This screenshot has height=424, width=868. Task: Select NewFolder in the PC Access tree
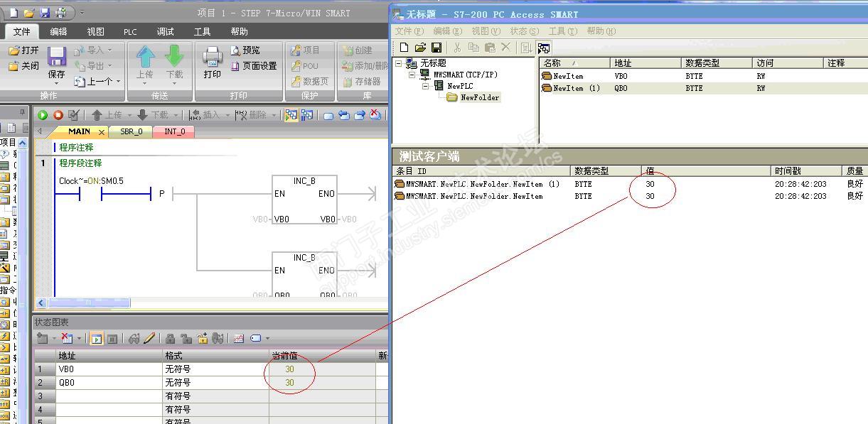[x=480, y=97]
